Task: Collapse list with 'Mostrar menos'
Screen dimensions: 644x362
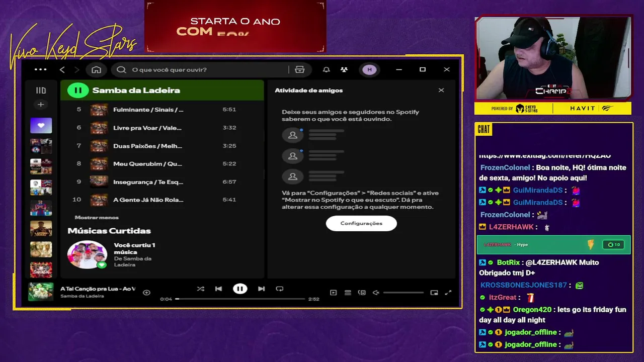Action: 97,217
